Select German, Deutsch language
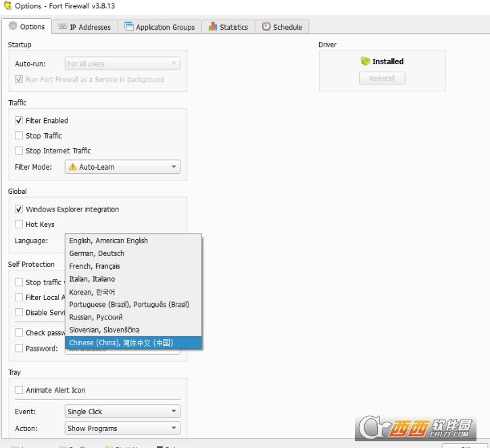490x448 pixels. (133, 253)
